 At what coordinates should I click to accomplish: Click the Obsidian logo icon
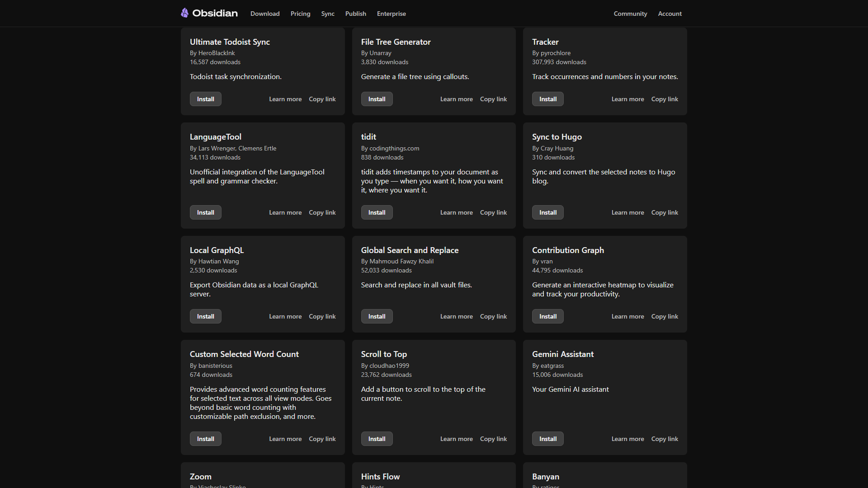pos(184,13)
